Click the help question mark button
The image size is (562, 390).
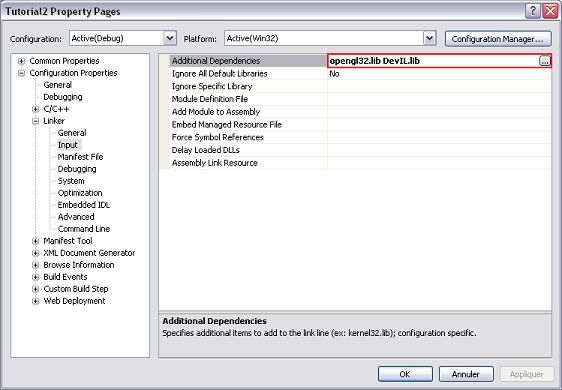533,11
